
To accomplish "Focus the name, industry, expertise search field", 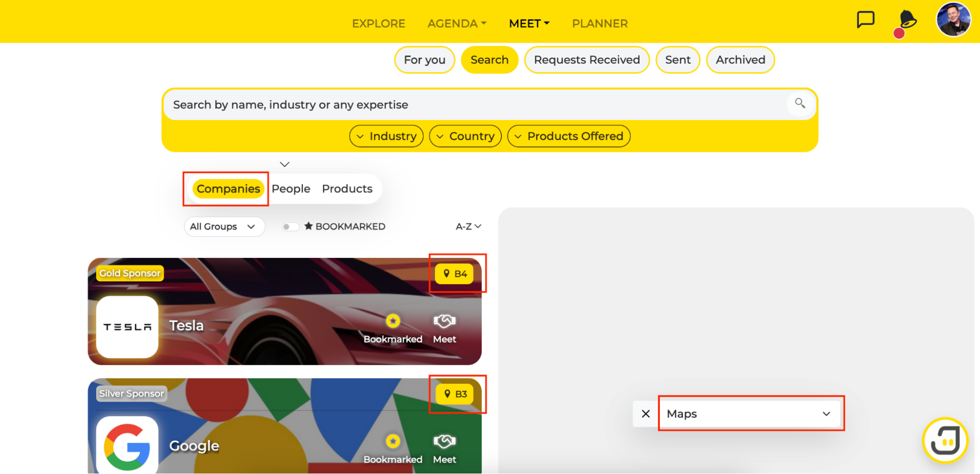I will click(x=476, y=104).
